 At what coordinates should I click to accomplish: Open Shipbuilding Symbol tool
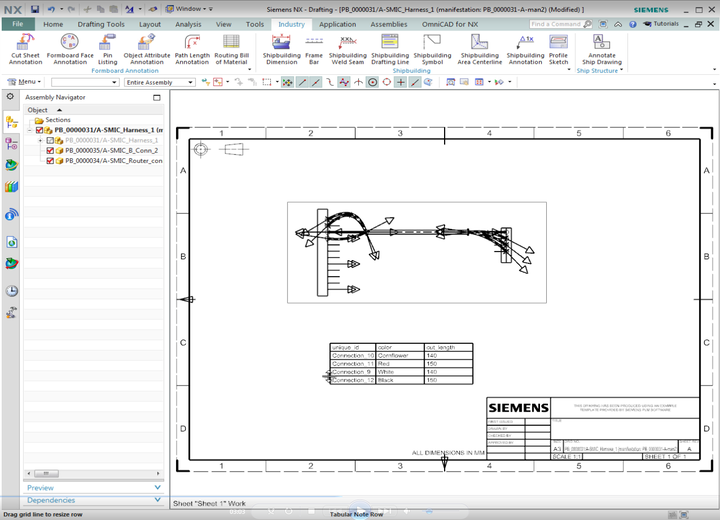pyautogui.click(x=432, y=49)
